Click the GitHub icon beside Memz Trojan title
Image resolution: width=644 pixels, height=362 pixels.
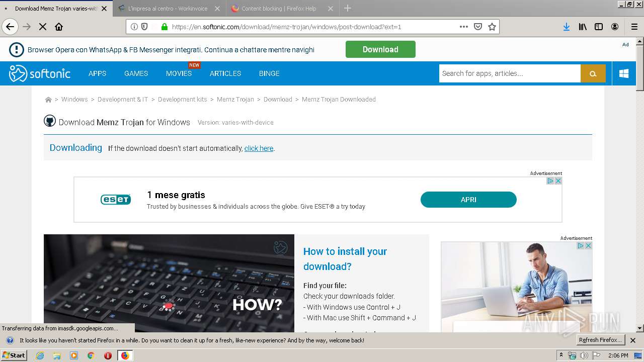[49, 121]
